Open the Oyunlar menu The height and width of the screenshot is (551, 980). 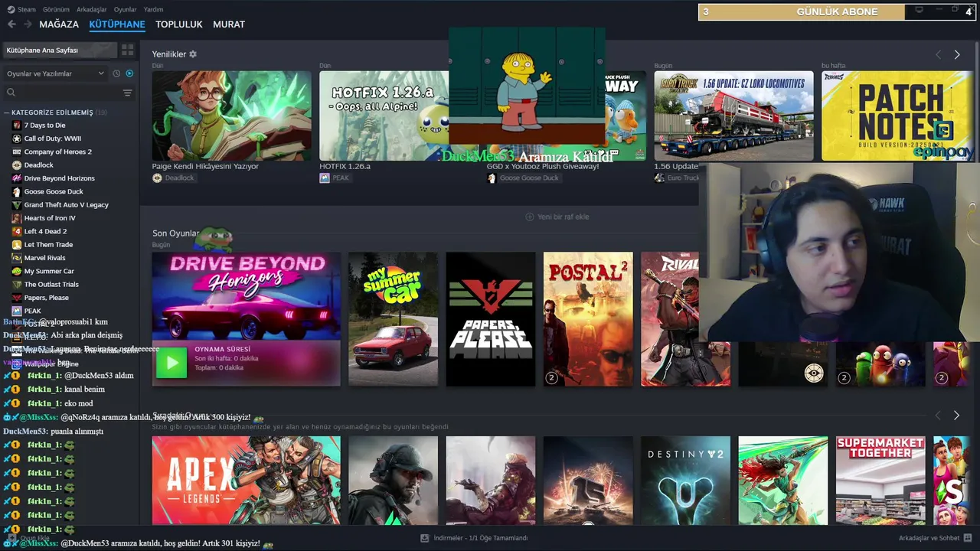(x=126, y=9)
